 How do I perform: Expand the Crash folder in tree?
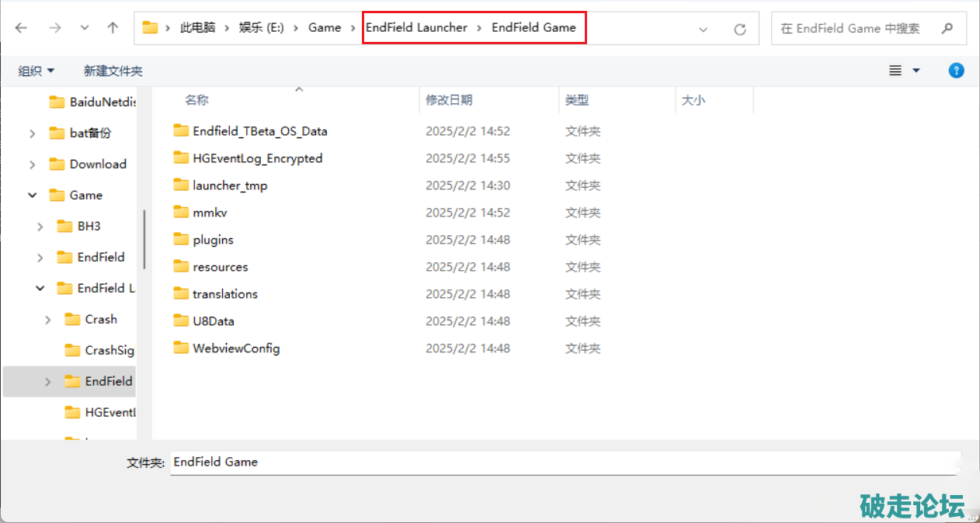pyautogui.click(x=48, y=320)
